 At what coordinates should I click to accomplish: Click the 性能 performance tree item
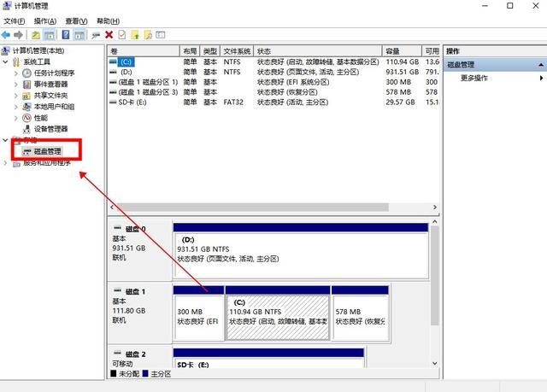click(x=41, y=118)
